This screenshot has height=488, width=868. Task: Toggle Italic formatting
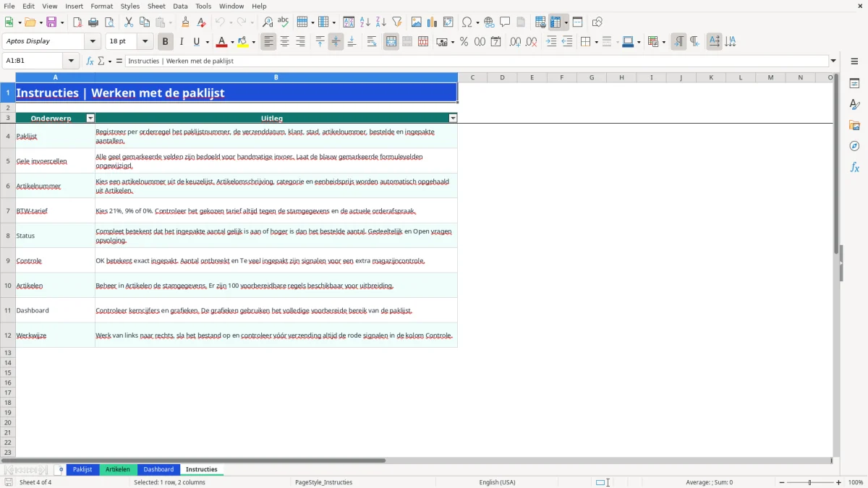[182, 42]
